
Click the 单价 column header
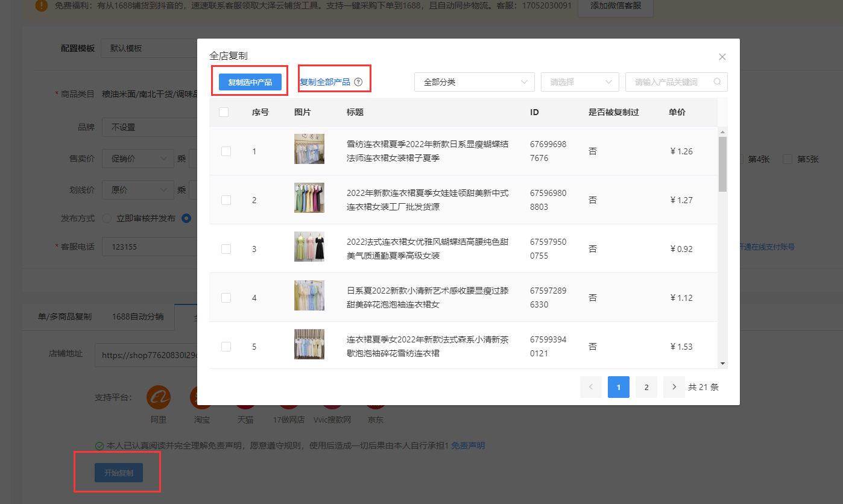pos(677,112)
